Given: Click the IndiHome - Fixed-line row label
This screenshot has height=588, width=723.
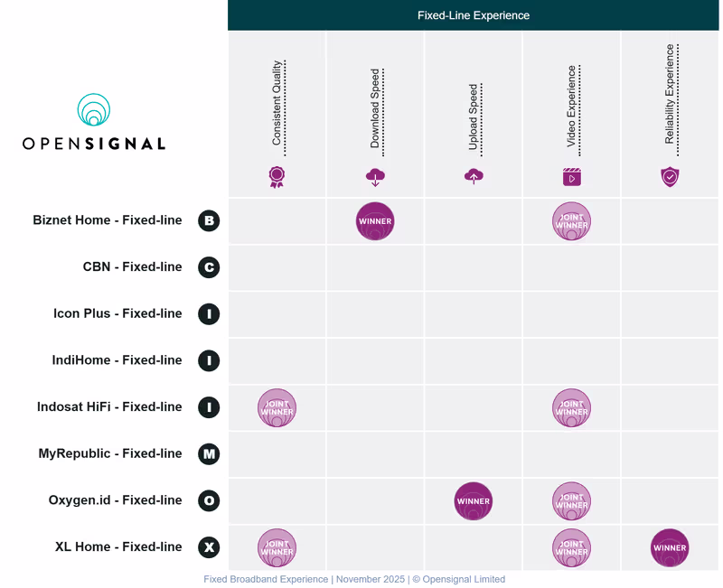Looking at the screenshot, I should [x=117, y=360].
